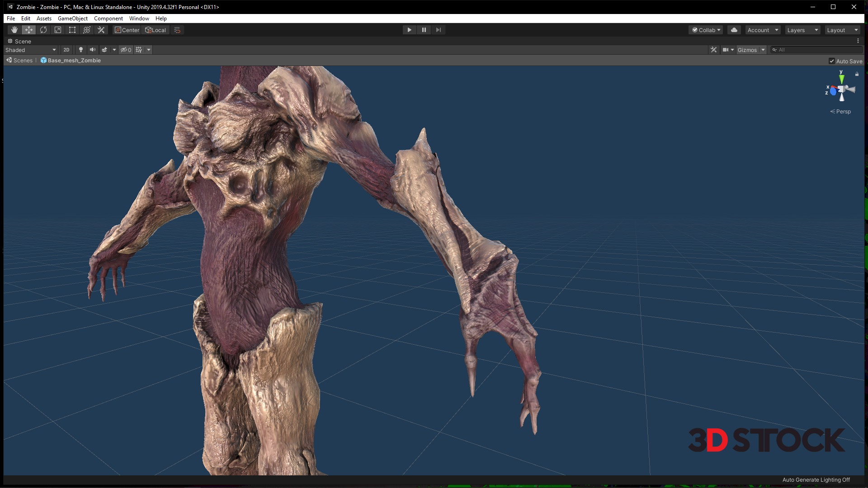Open scene tools wrench icon near Gizmos
Screen dimensions: 868x488
tap(713, 50)
